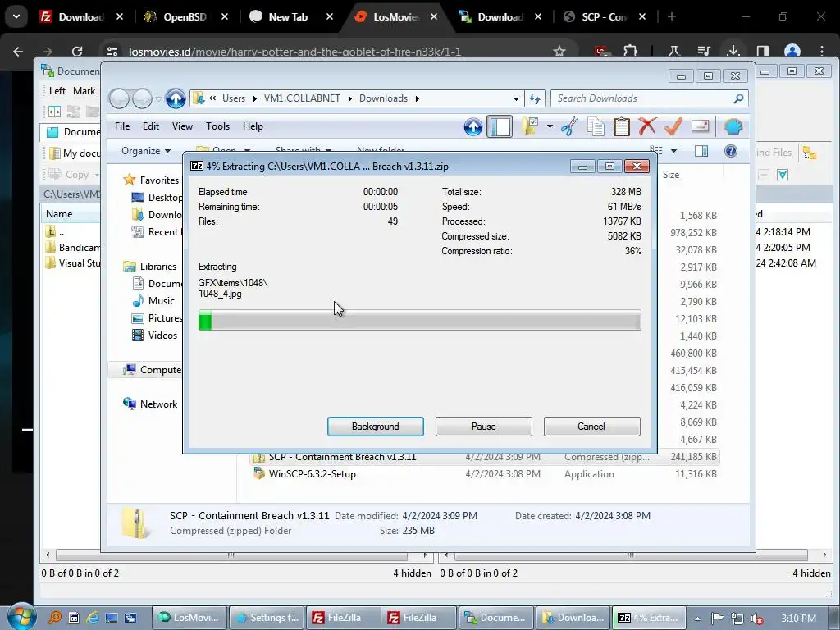Click Chrome profile avatar icon

click(x=792, y=52)
